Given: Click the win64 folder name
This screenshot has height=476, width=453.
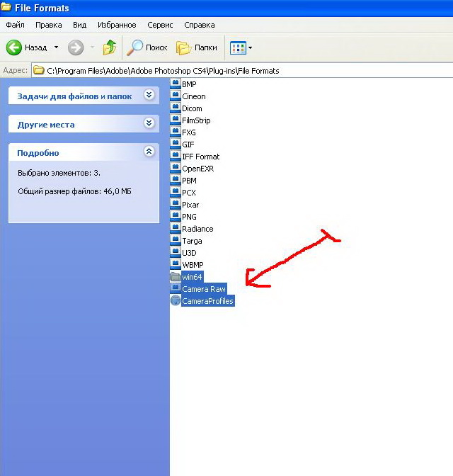Looking at the screenshot, I should (192, 277).
